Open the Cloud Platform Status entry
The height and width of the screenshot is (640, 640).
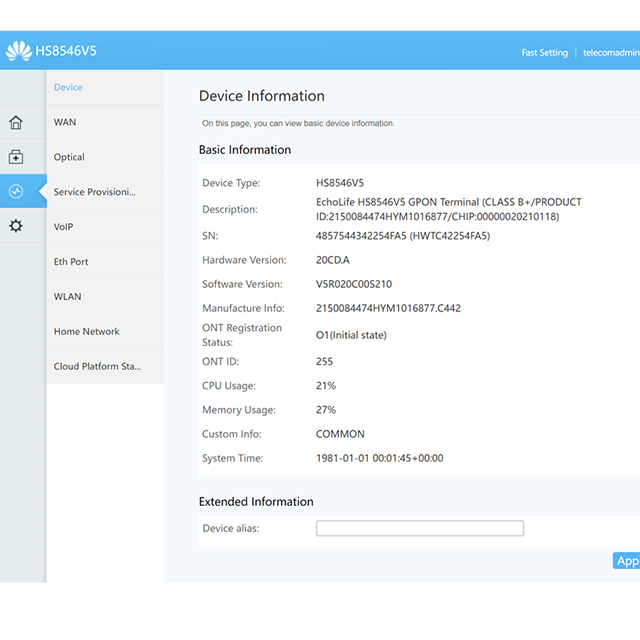pos(97,367)
